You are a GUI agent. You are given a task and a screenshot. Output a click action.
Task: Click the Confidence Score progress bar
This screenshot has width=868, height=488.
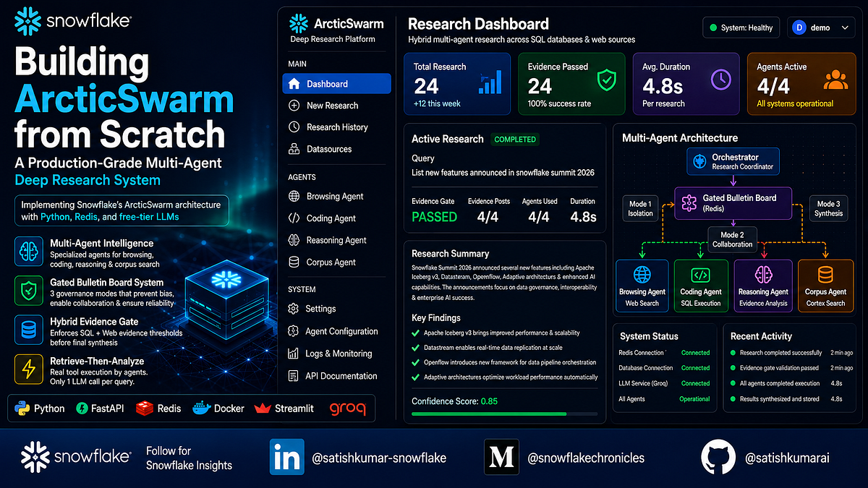[x=504, y=414]
